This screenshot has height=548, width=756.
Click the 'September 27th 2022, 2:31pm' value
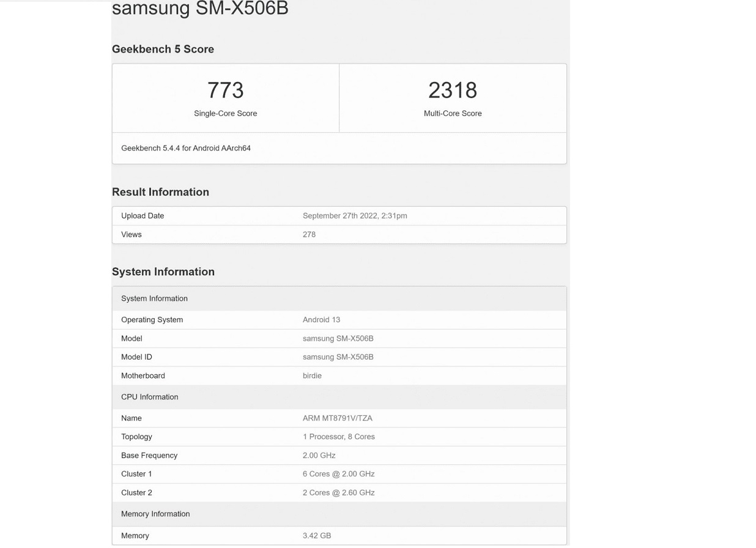[x=355, y=216]
